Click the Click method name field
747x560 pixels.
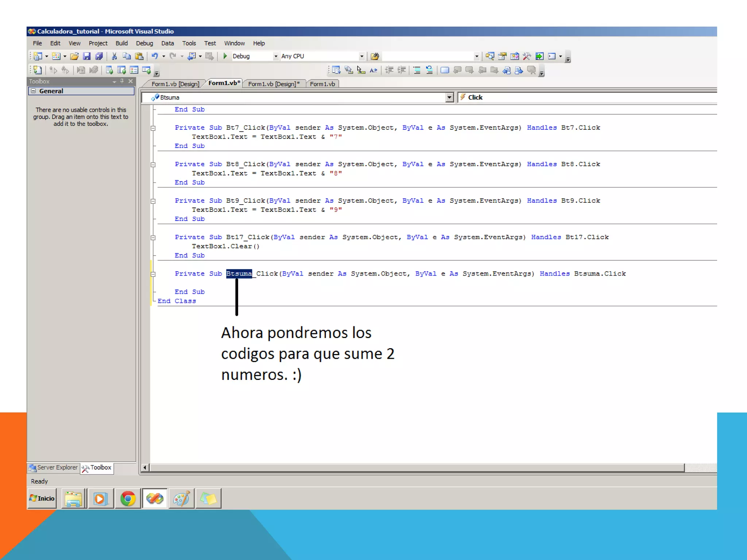pyautogui.click(x=587, y=97)
